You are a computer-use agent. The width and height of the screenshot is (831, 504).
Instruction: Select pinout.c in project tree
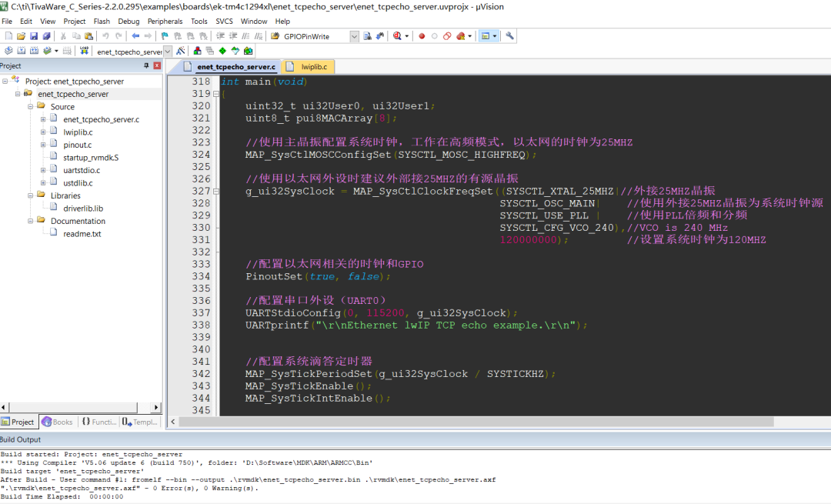pos(78,145)
